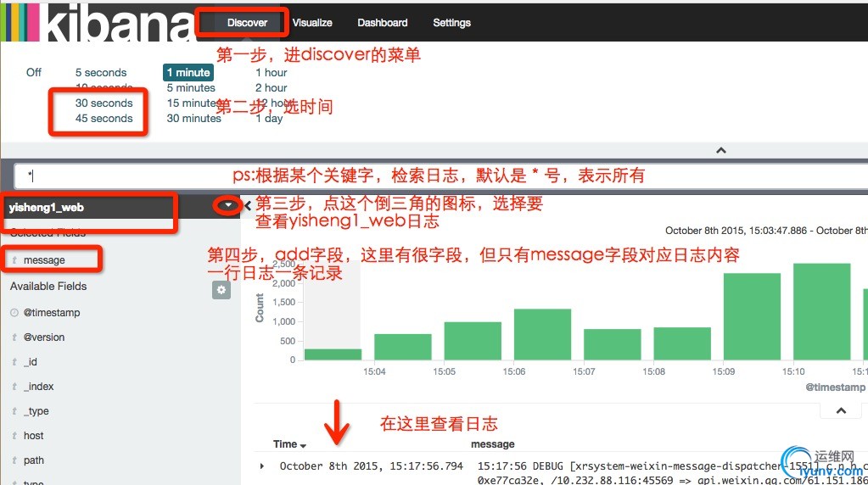Open the Discover tab
Image resolution: width=868 pixels, height=485 pixels.
click(247, 23)
